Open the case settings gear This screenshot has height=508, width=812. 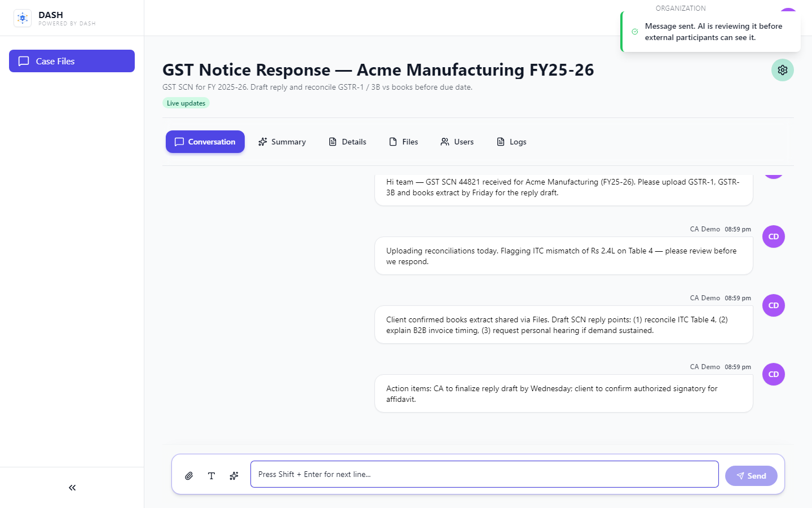point(783,70)
